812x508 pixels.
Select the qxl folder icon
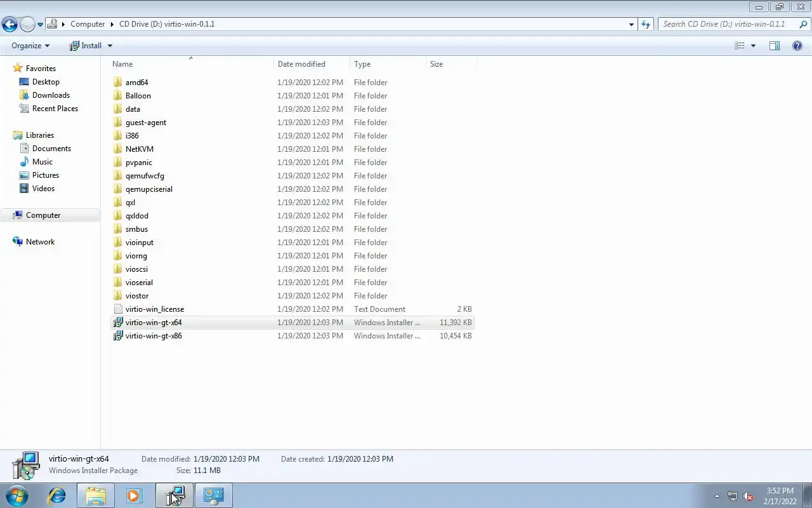point(117,203)
